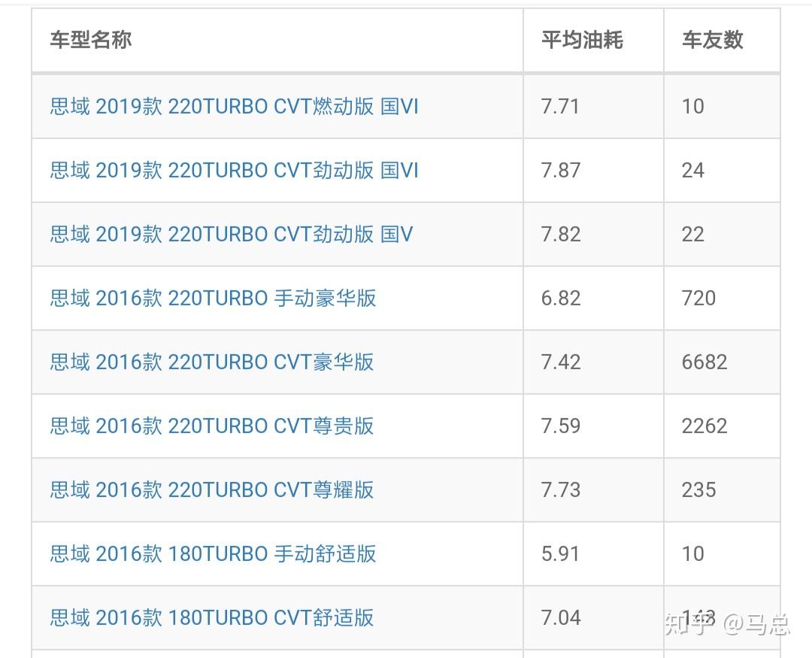Viewport: 812px width, 658px height.
Task: Open 思域 2016款 220TURBO CVT尊贵版 link
Action: click(212, 426)
